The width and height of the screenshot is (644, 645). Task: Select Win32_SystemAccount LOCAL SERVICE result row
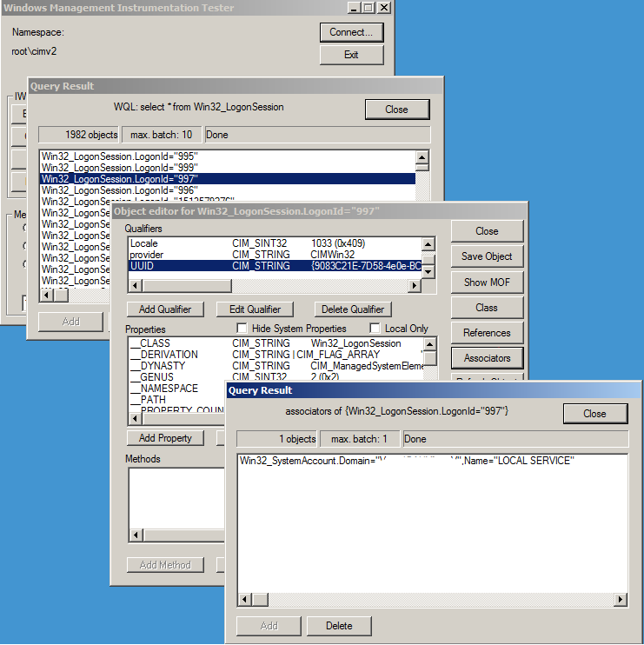coord(432,461)
